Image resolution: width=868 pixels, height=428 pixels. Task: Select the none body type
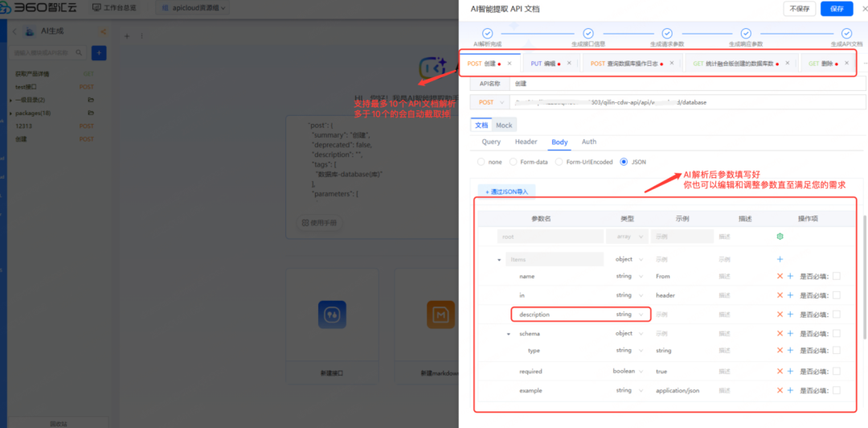coord(481,162)
